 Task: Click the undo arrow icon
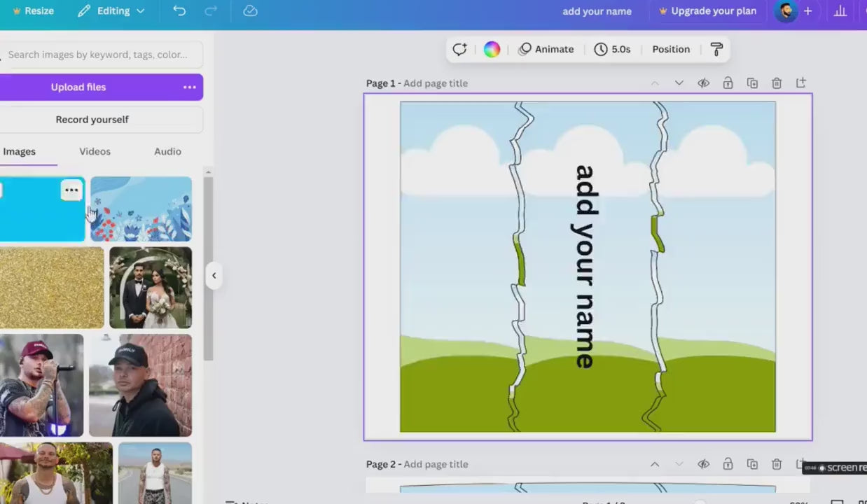[x=179, y=10]
